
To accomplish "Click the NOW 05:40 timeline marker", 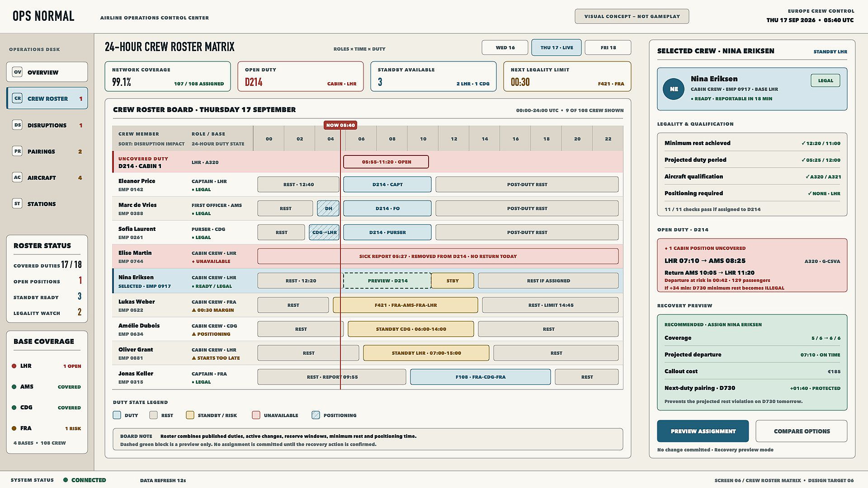I will (340, 125).
